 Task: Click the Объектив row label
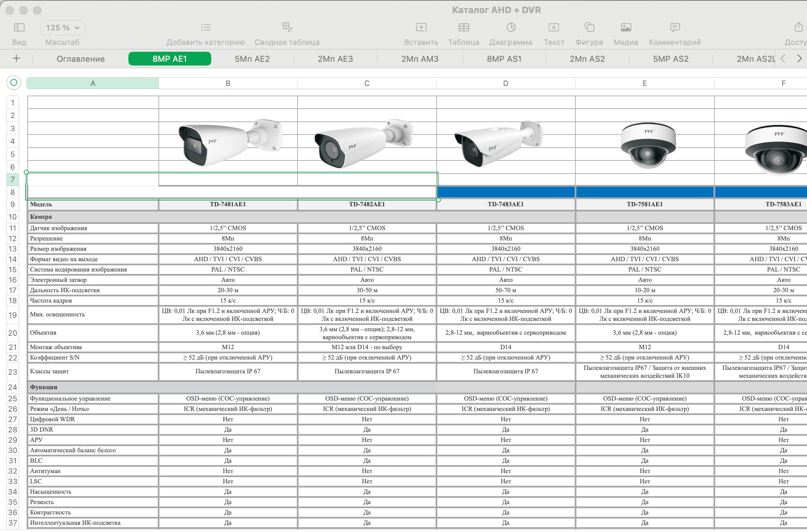tap(93, 333)
